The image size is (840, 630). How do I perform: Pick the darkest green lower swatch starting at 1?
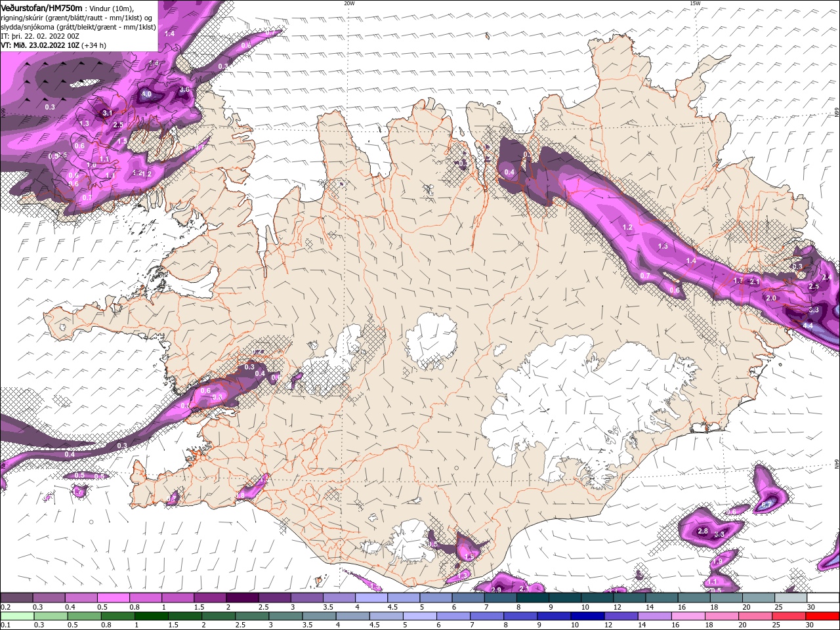tap(150, 616)
